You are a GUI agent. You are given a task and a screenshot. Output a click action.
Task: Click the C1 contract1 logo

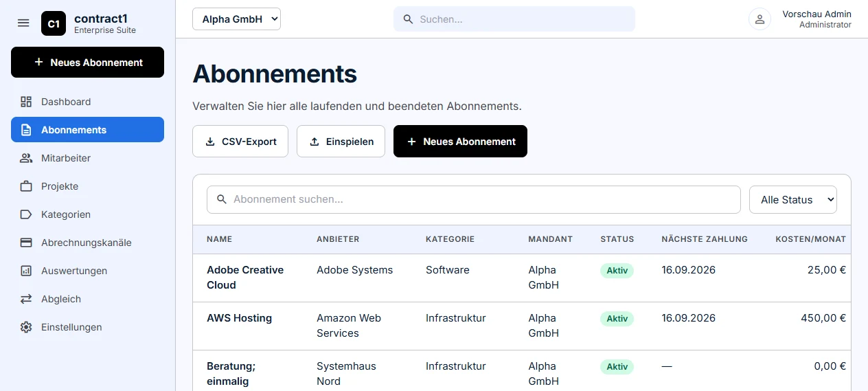click(x=54, y=23)
